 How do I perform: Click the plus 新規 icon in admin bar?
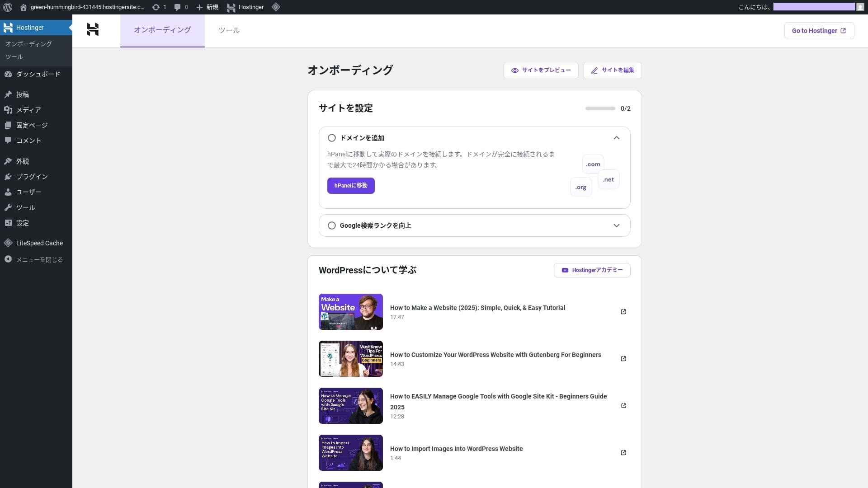(199, 7)
